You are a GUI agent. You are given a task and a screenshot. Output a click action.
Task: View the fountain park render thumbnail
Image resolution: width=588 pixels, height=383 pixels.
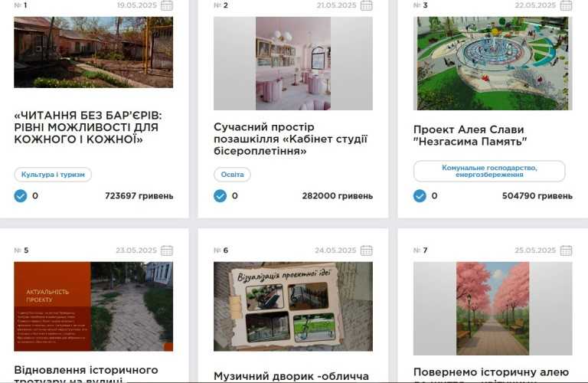pos(493,64)
